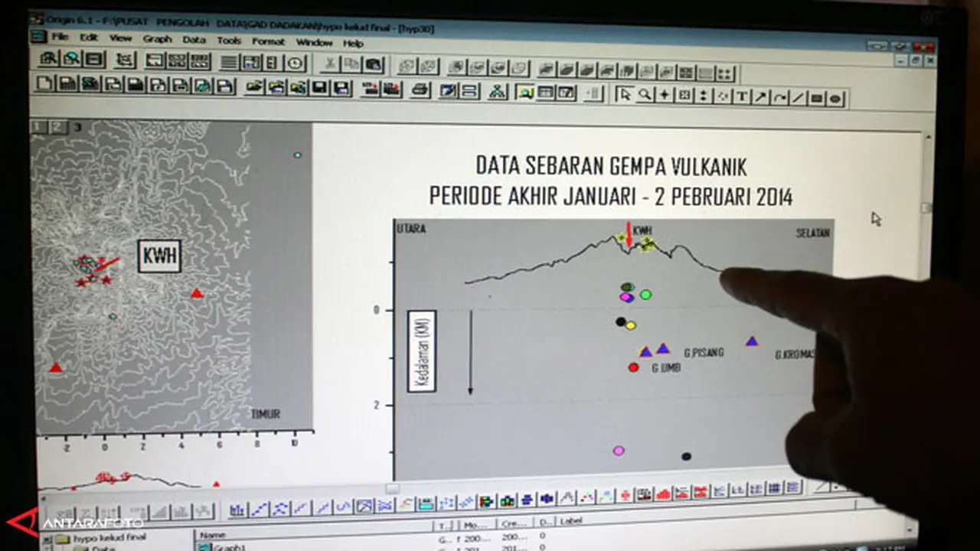This screenshot has height=551, width=980.
Task: Select the hypo kelud final folder
Action: 102,538
